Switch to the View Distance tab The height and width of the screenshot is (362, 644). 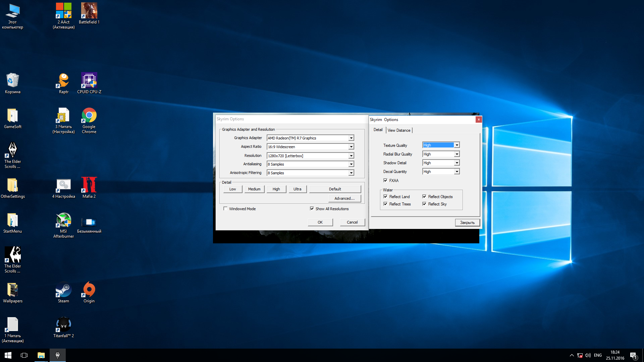[x=399, y=130]
